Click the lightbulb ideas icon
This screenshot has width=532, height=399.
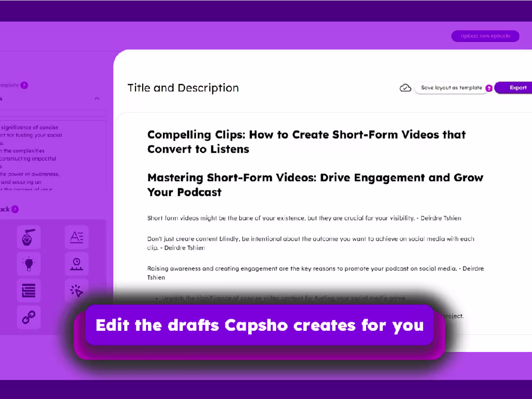29,264
